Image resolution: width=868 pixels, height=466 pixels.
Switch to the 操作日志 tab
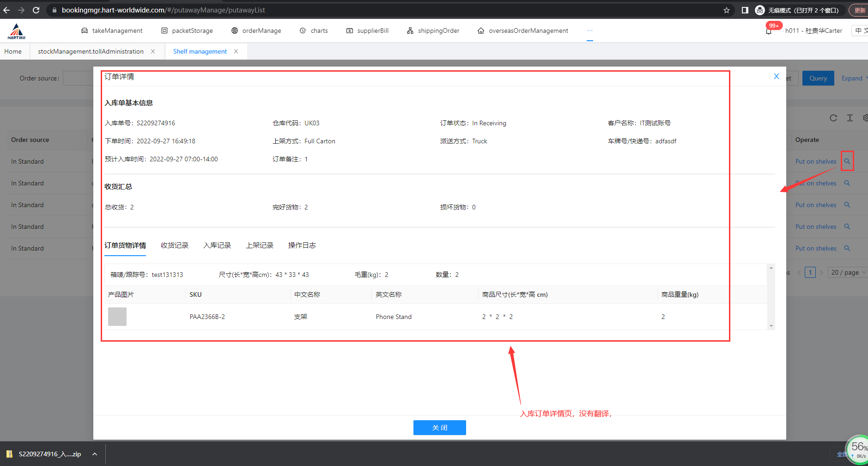[302, 245]
